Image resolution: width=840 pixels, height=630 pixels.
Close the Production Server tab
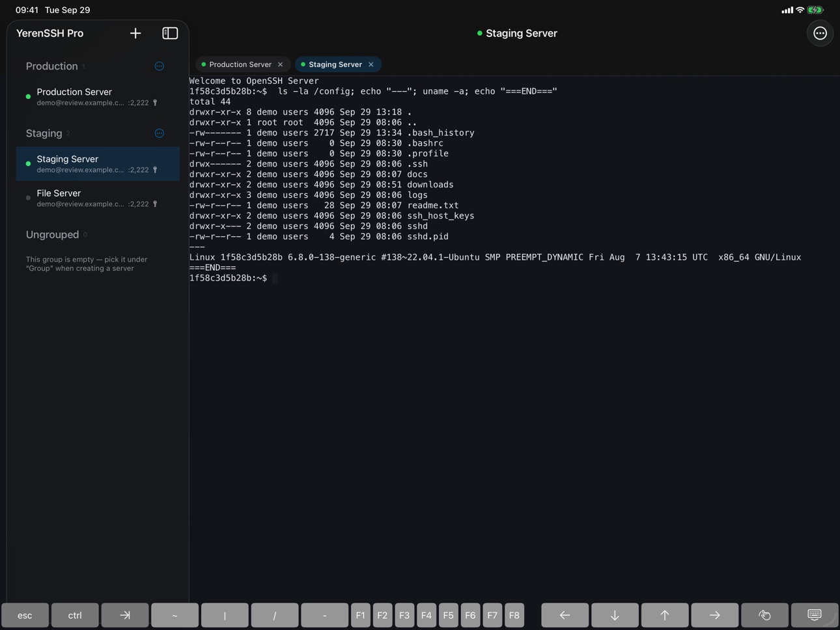[x=281, y=64]
